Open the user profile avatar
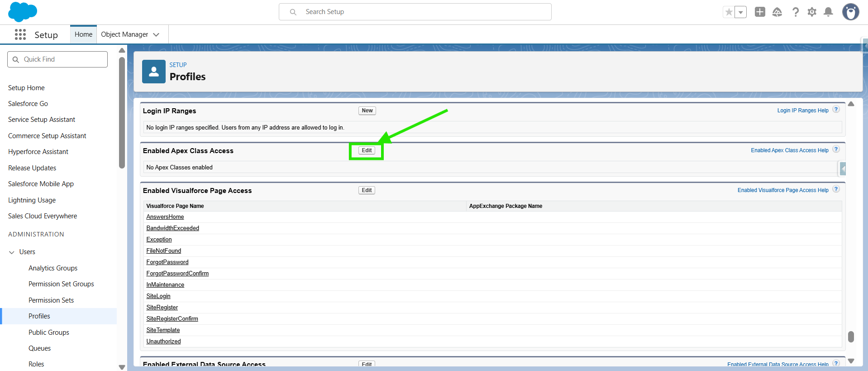Image resolution: width=868 pixels, height=371 pixels. 850,12
